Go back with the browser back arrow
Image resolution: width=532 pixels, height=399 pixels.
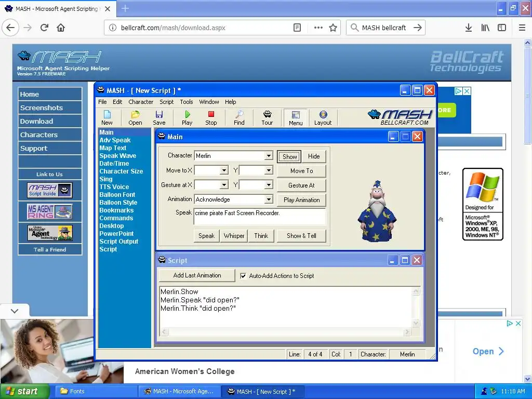click(x=10, y=28)
